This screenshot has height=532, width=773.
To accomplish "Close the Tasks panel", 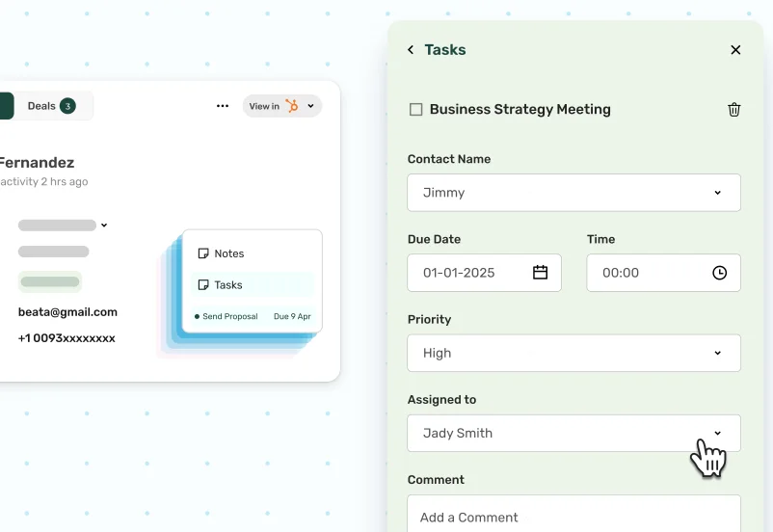I will tap(735, 50).
